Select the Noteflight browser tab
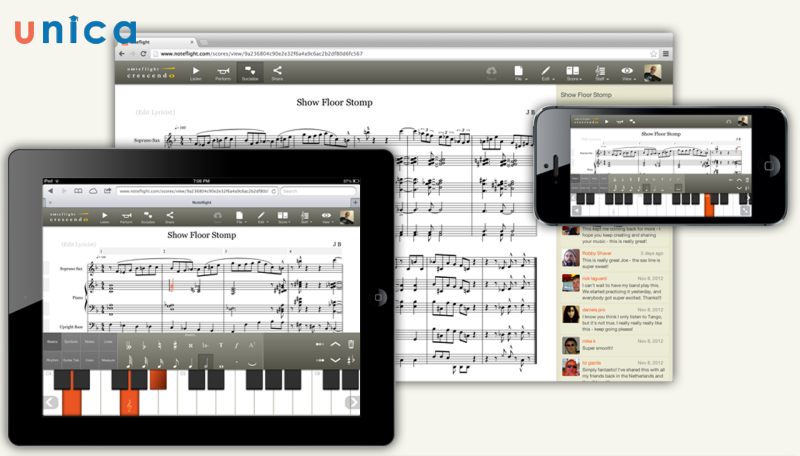The width and height of the screenshot is (800, 456). [x=159, y=42]
